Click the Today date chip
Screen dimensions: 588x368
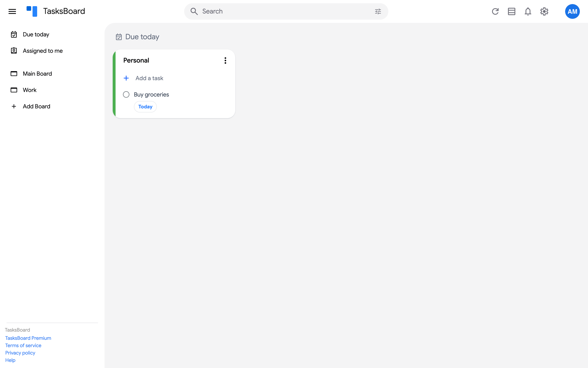[x=145, y=107]
